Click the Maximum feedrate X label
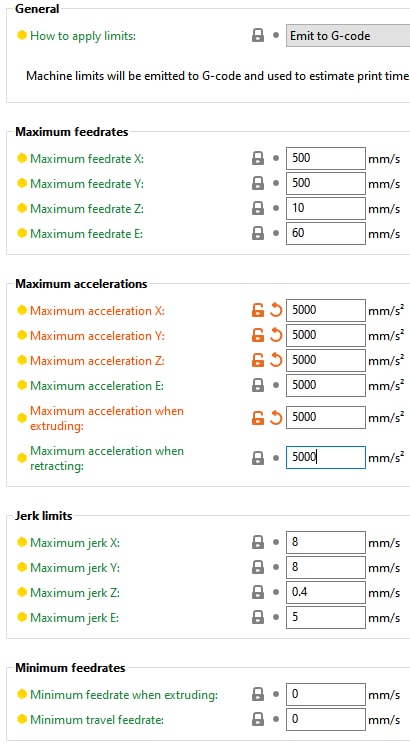 [x=87, y=159]
